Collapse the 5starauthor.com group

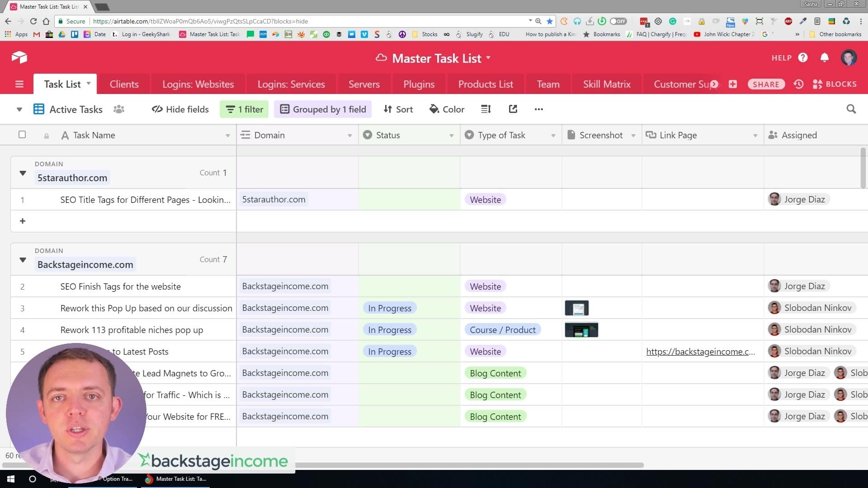22,173
